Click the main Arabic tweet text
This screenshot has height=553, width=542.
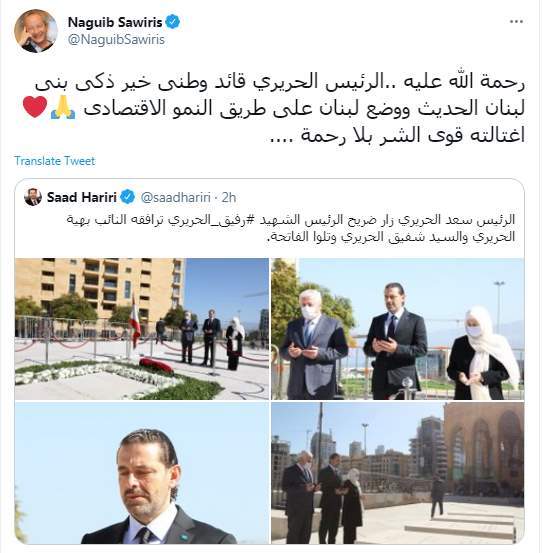tap(273, 108)
